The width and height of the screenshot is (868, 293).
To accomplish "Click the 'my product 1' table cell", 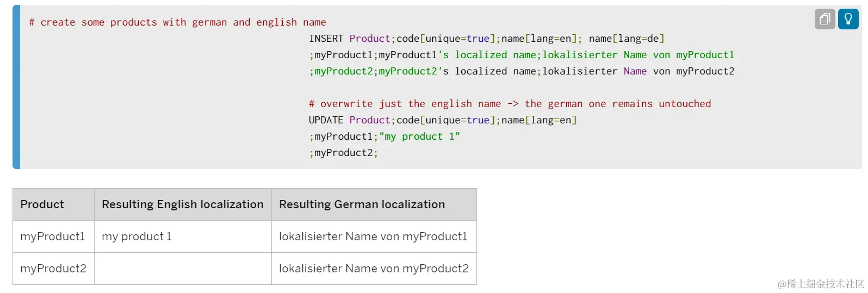I will 183,236.
